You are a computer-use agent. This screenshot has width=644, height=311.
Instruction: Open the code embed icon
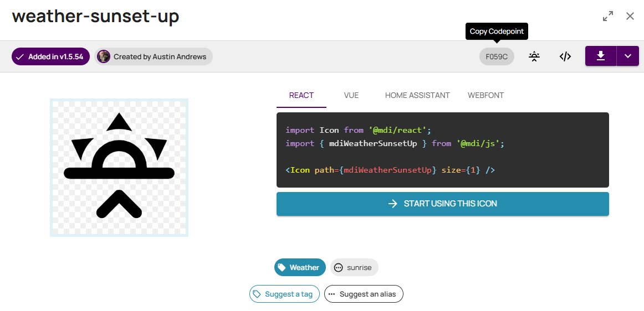click(565, 56)
